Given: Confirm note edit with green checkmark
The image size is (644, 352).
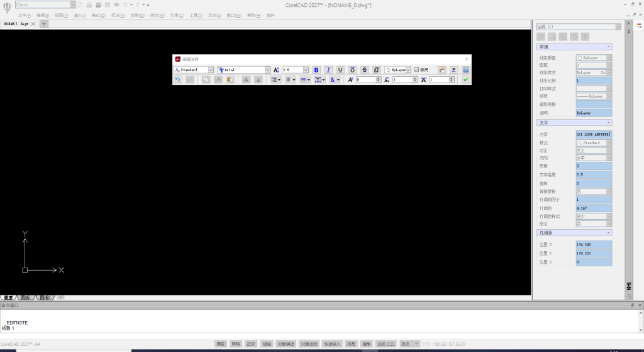Looking at the screenshot, I should pos(465,80).
